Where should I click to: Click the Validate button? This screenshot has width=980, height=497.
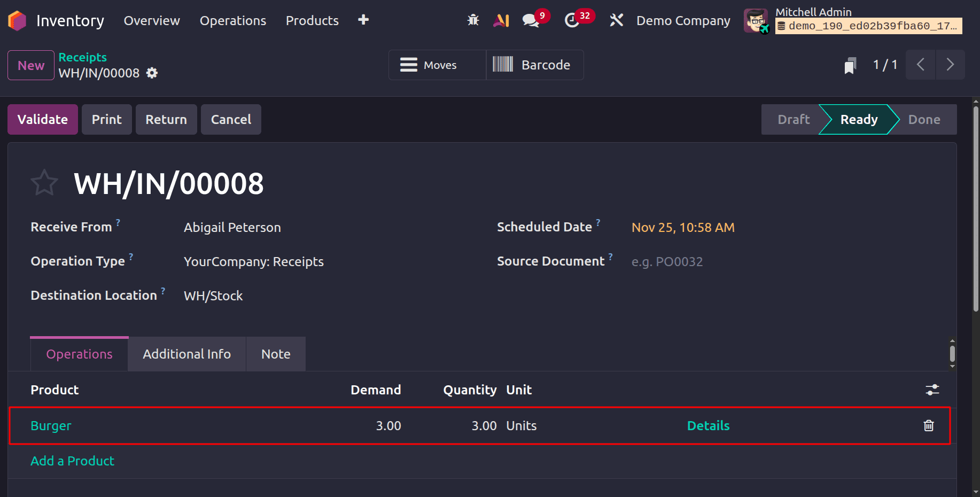(x=42, y=119)
